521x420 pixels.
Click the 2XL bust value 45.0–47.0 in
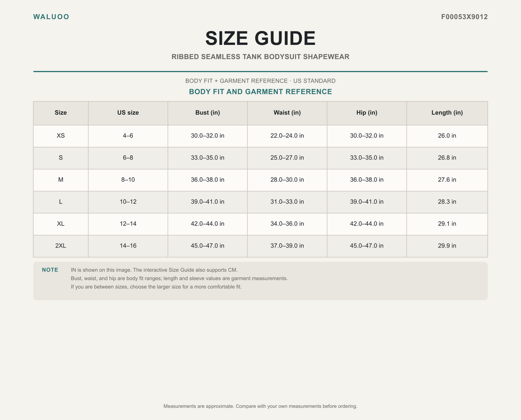pyautogui.click(x=208, y=246)
